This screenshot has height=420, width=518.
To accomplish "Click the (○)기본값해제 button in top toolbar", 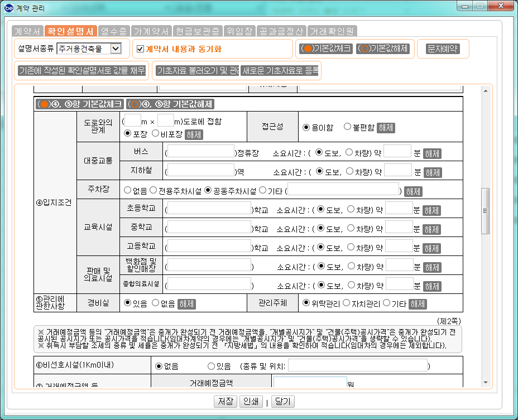I will point(383,49).
